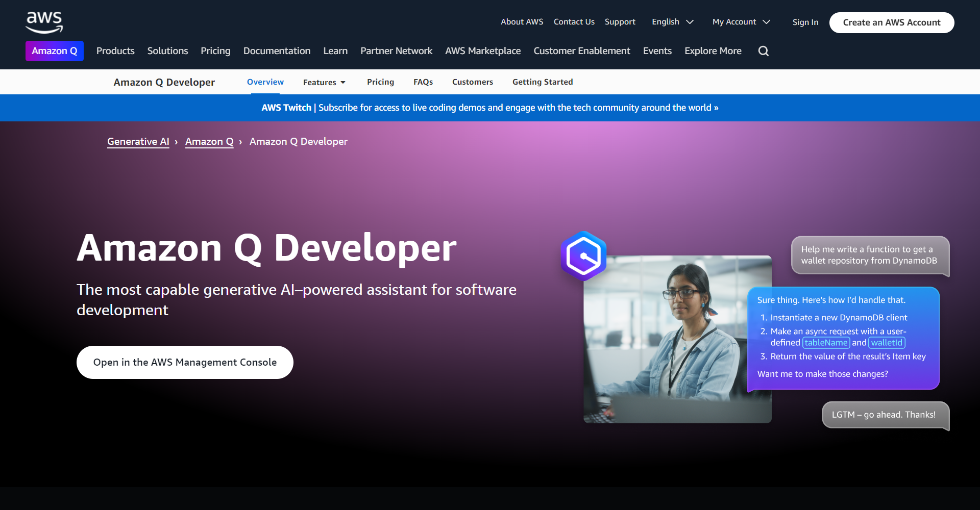Click the Amazon Q Developer hexagon logo
This screenshot has height=510, width=980.
[x=583, y=256]
